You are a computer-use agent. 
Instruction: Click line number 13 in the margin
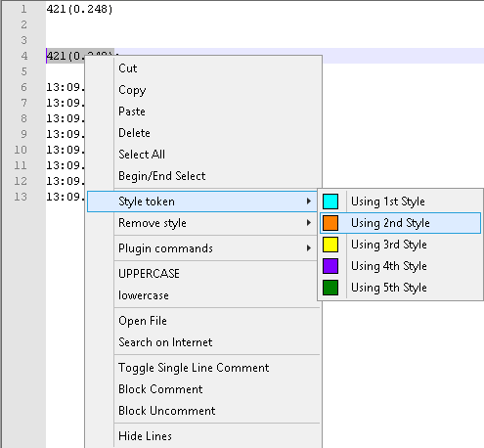coord(21,197)
